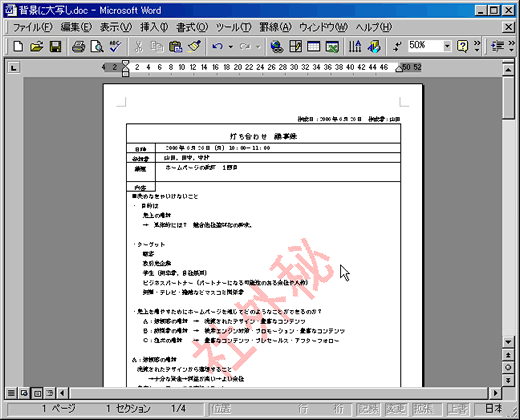
Task: Save the document with floppy icon
Action: pos(55,46)
